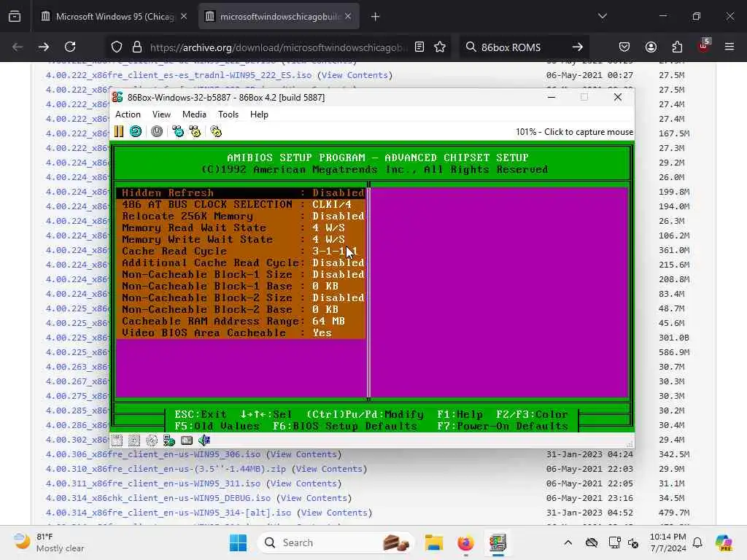Screen dimensions: 747x560
Task: Open uBlock Origin extension icon
Action: coord(704,46)
